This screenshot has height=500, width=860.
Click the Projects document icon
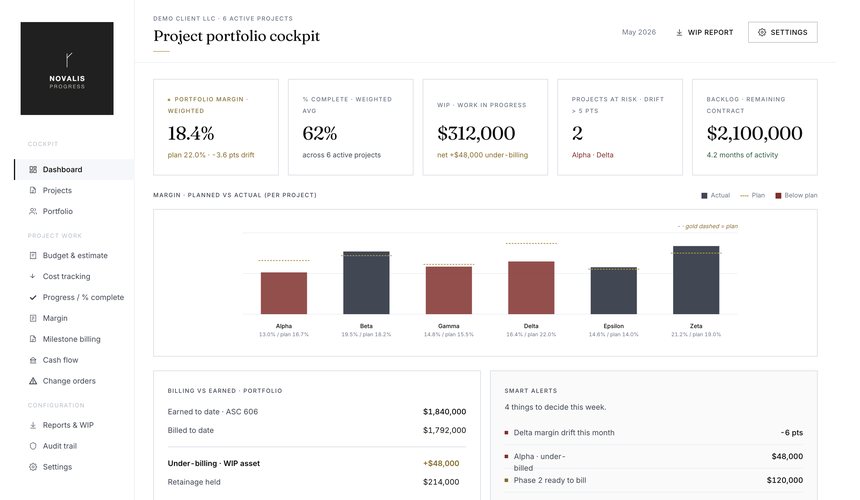coord(33,190)
